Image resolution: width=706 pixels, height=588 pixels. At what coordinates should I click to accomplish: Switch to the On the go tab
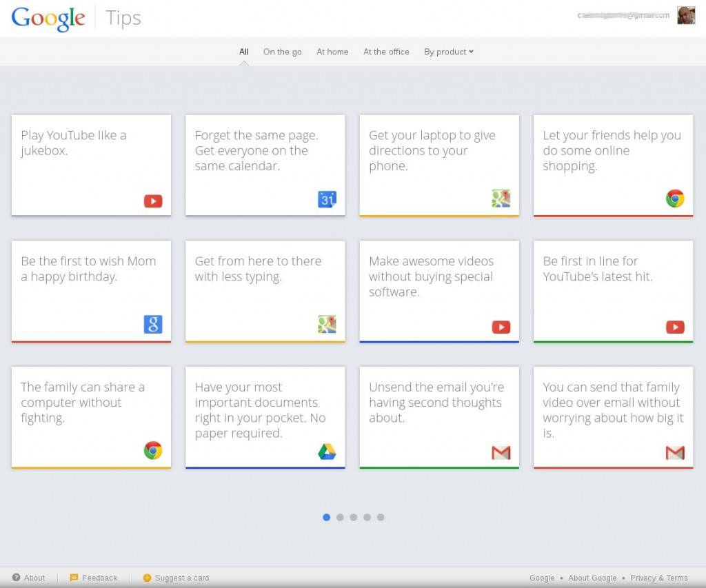282,51
